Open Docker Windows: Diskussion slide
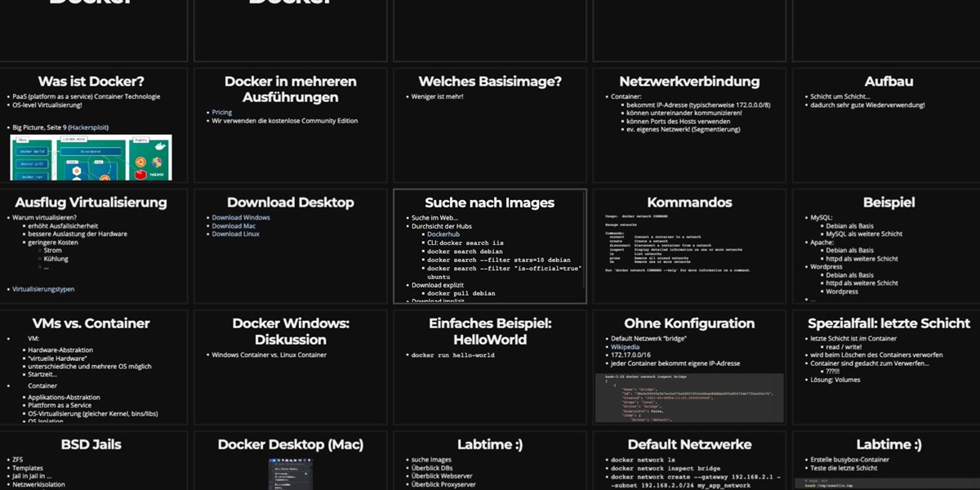Image resolution: width=980 pixels, height=490 pixels. tap(291, 331)
